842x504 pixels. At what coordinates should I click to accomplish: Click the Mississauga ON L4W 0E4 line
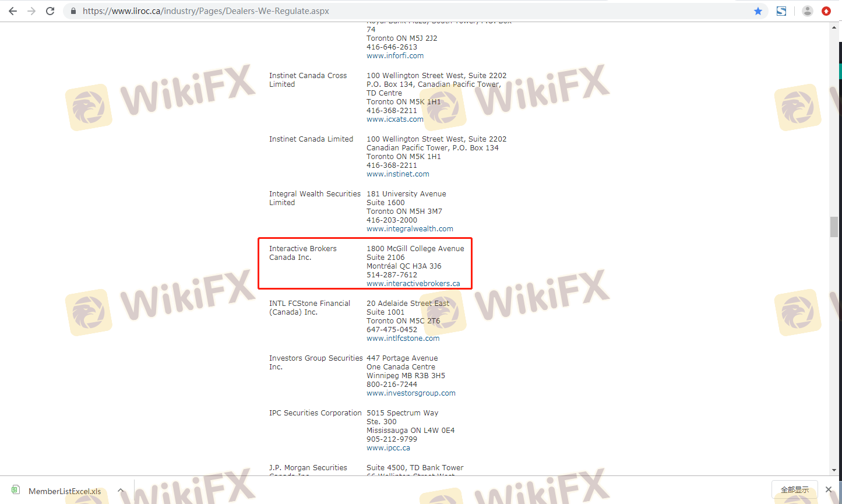(x=410, y=431)
